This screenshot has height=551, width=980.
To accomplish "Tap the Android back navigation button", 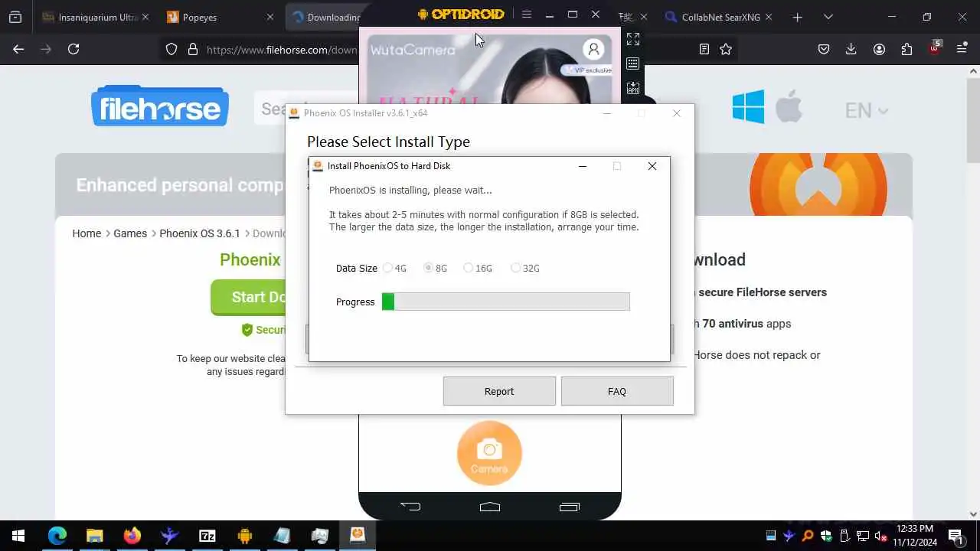I will pos(410,507).
